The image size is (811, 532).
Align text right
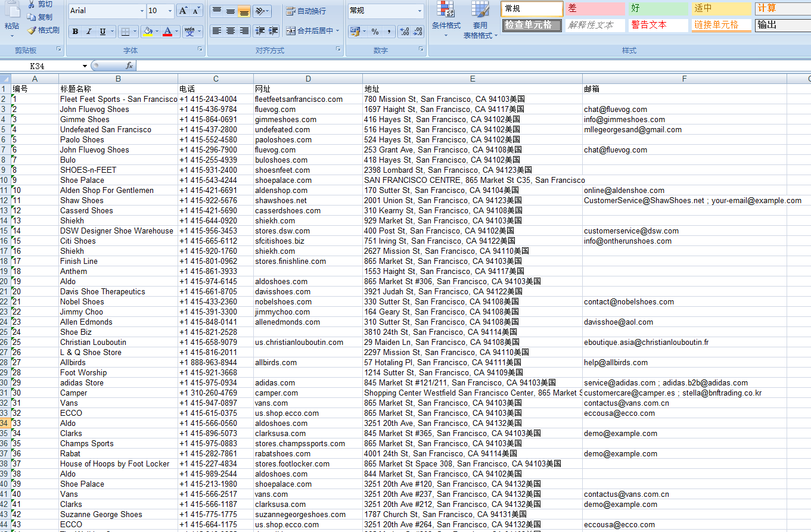coord(244,31)
